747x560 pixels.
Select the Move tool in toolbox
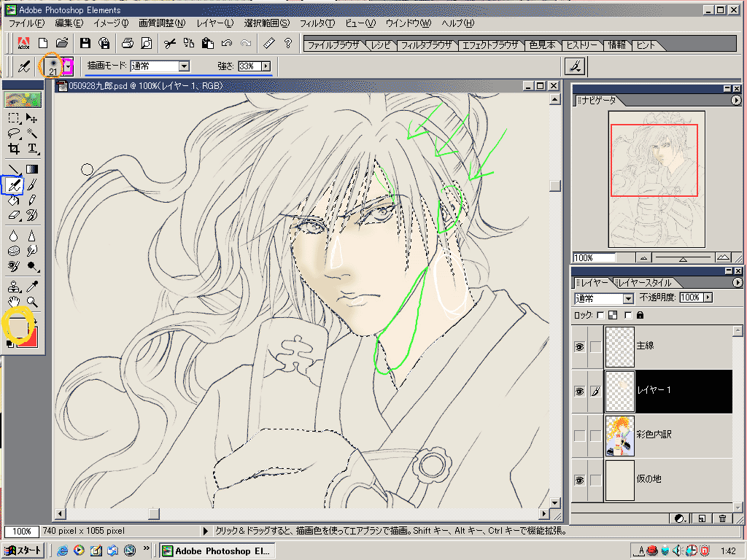click(32, 117)
